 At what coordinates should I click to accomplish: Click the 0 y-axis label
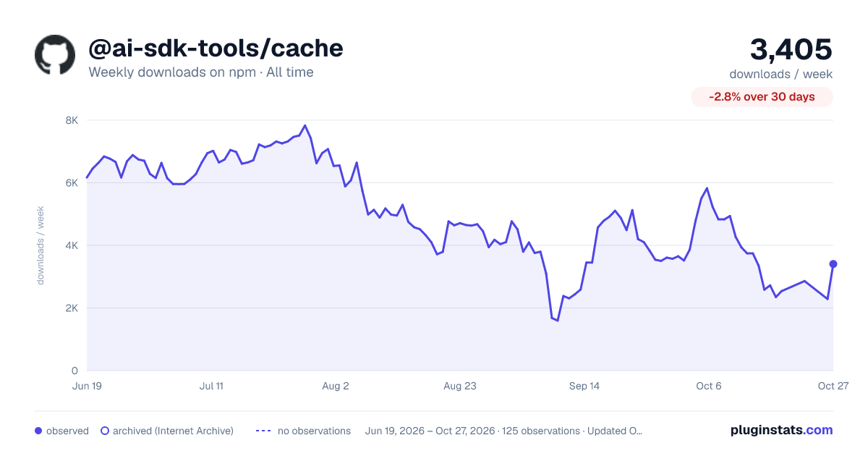[x=75, y=371]
